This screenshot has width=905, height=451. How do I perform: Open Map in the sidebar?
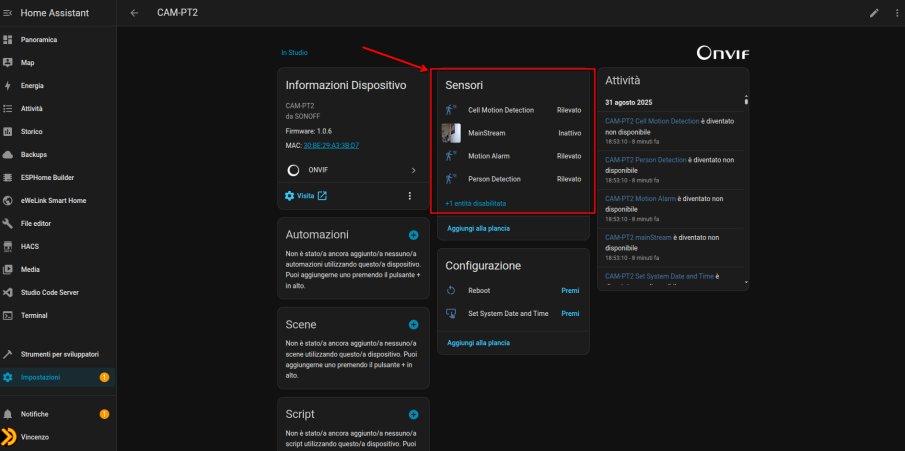coord(58,62)
